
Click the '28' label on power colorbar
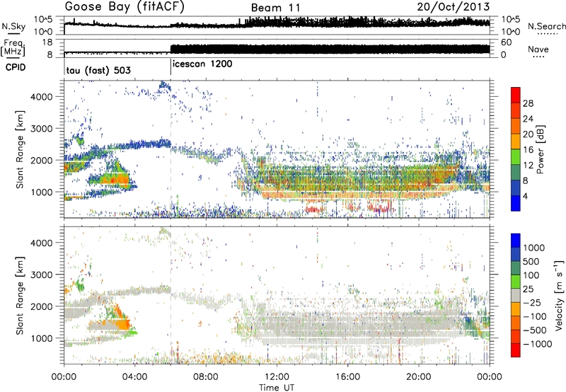pos(528,103)
